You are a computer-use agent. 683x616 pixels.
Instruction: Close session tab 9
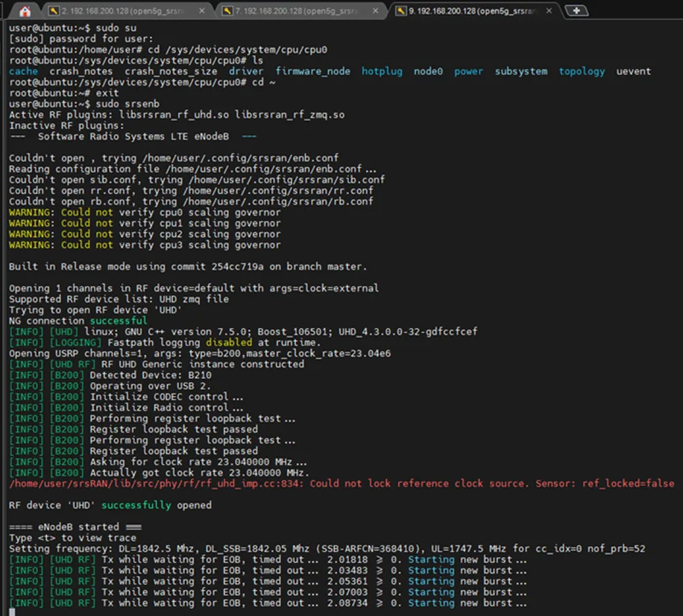(x=550, y=11)
